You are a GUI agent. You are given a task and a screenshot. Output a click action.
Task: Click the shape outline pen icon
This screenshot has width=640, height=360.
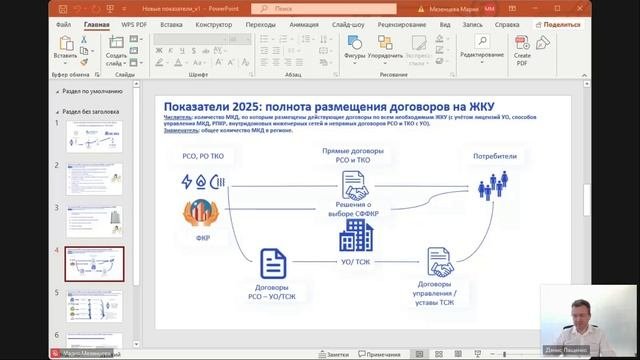pos(440,50)
